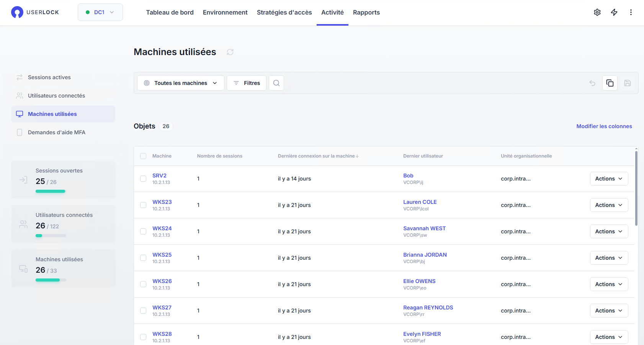Viewport: 644px width, 345px height.
Task: Expand the Actions dropdown for WKS23
Action: pyautogui.click(x=609, y=205)
